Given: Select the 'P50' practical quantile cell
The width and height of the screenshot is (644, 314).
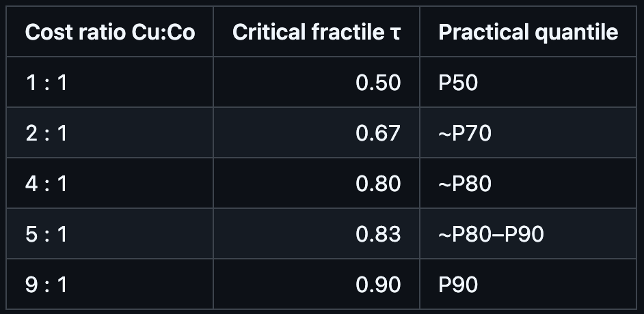Looking at the screenshot, I should pyautogui.click(x=458, y=83).
